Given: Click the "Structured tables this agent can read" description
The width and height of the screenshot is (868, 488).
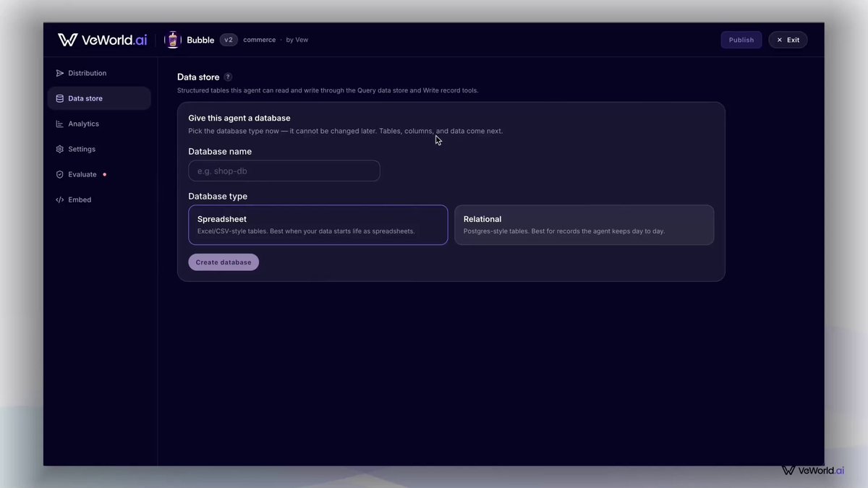Looking at the screenshot, I should click(328, 90).
